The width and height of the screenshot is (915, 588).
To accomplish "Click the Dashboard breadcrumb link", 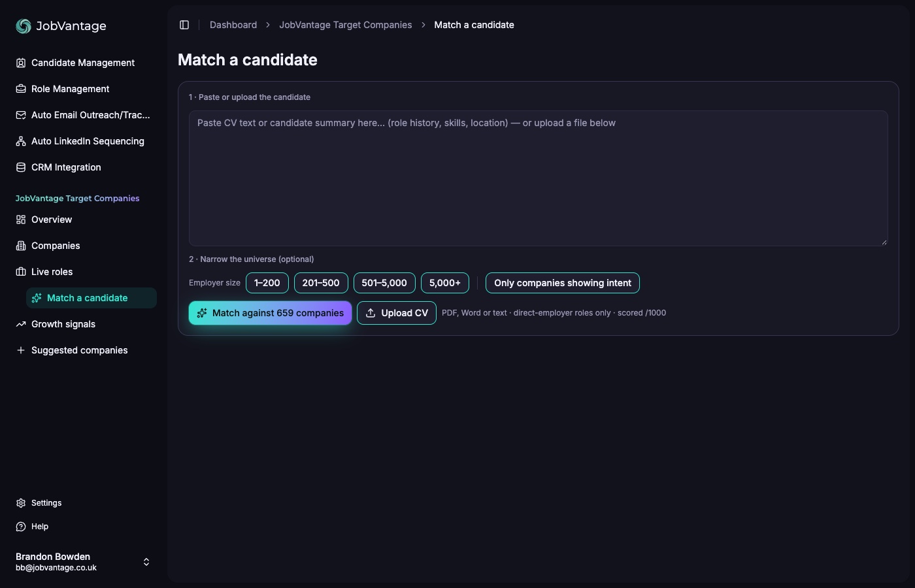I will 233,25.
